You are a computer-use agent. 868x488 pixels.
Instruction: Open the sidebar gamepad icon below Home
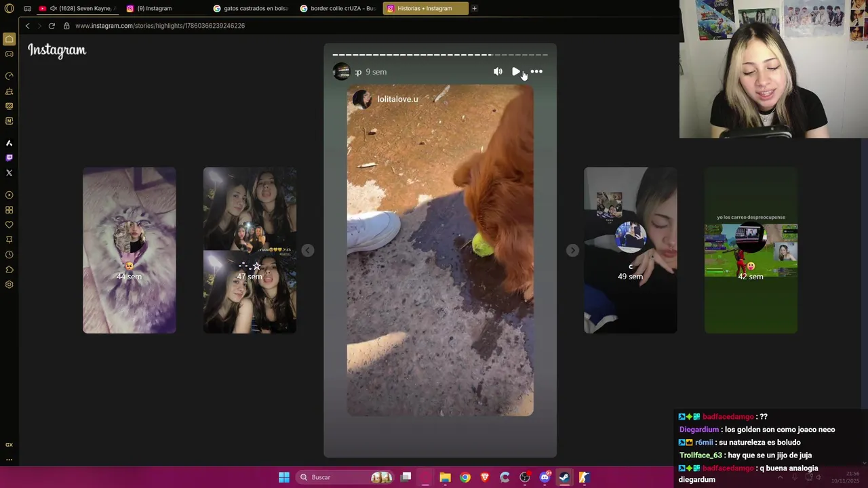[9, 54]
